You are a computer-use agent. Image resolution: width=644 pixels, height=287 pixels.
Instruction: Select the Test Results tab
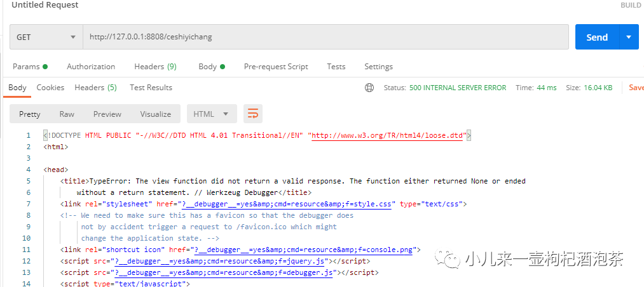pyautogui.click(x=151, y=88)
